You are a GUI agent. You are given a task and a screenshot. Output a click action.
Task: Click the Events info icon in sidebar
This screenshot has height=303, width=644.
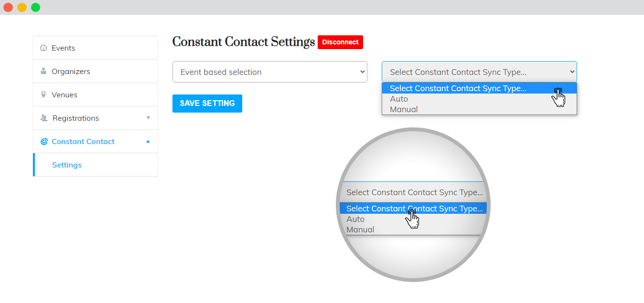tap(43, 48)
